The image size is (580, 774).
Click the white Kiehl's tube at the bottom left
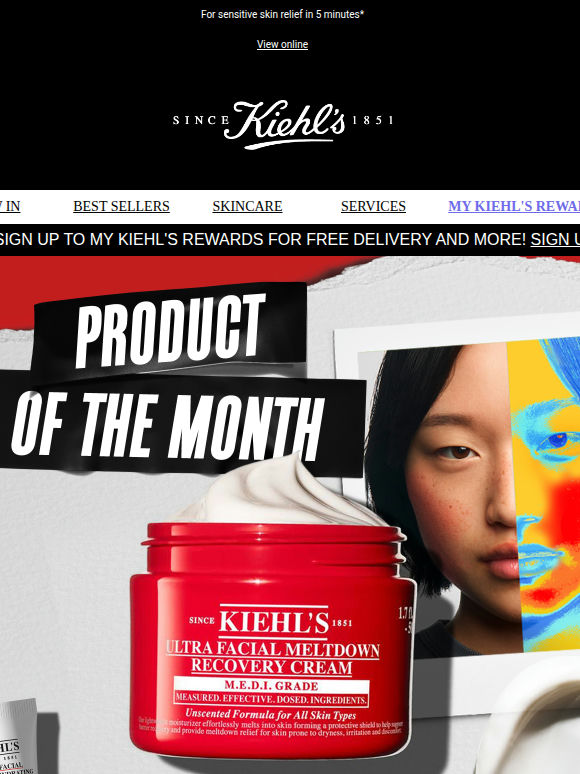click(18, 736)
